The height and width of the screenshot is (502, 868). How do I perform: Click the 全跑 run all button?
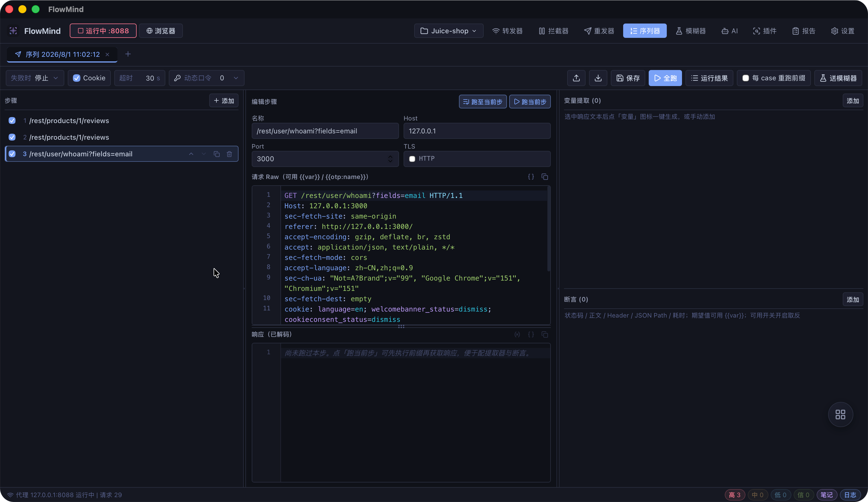665,78
